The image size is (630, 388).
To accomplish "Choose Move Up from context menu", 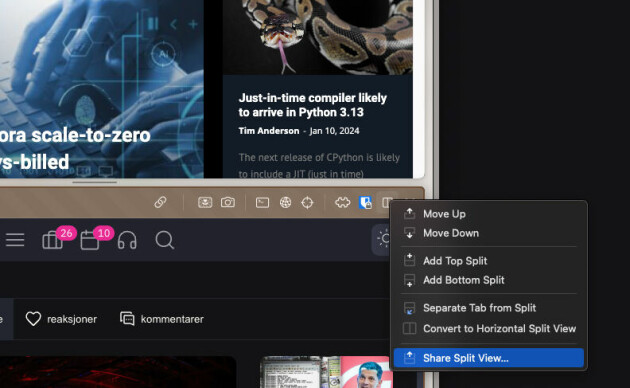I will pyautogui.click(x=489, y=214).
